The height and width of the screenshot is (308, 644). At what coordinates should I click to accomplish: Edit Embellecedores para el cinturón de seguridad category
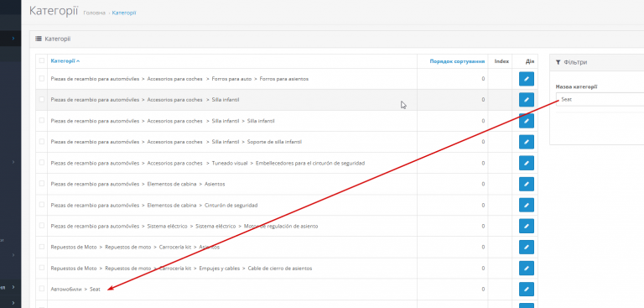(x=526, y=163)
